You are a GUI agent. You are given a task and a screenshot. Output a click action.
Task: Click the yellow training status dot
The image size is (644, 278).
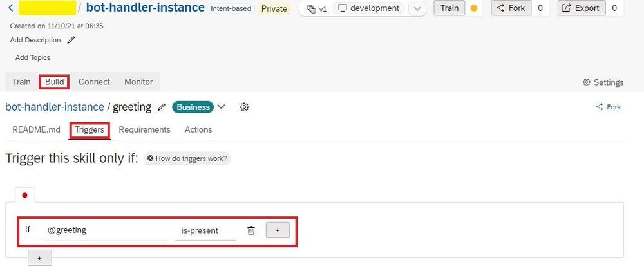[x=473, y=8]
